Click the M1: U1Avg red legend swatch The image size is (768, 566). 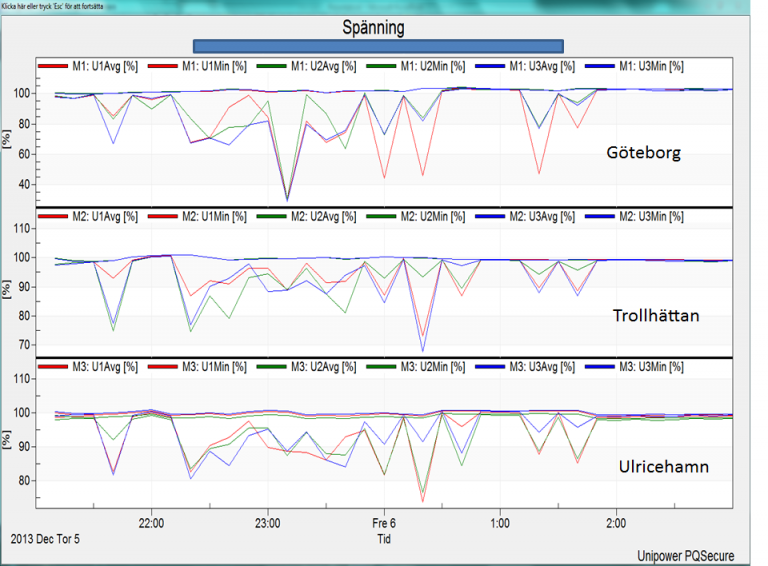click(52, 66)
